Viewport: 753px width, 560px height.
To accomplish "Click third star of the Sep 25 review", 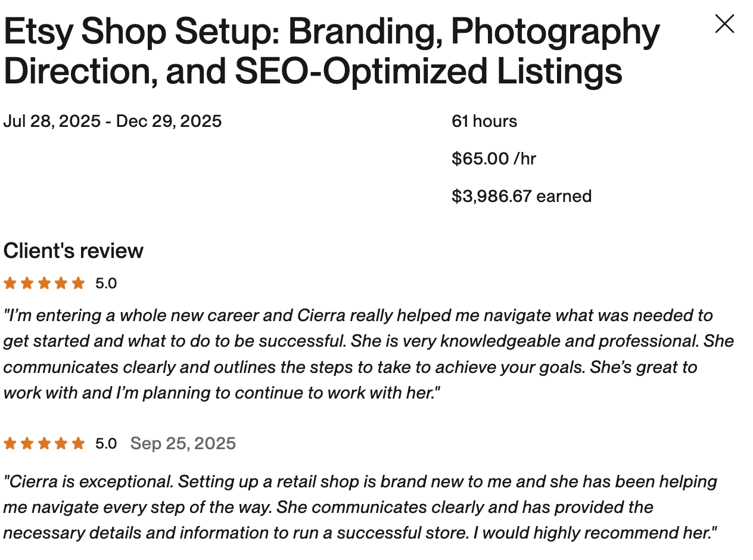I will click(44, 443).
